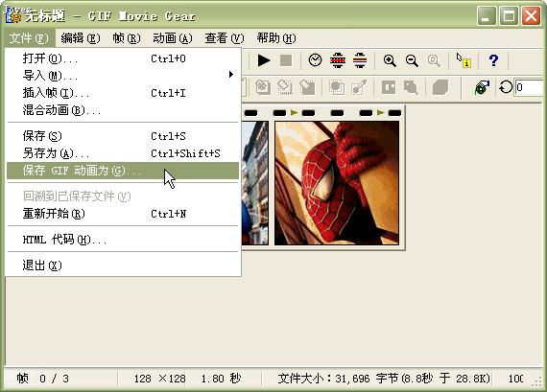The image size is (547, 392).
Task: Click the loop count input field
Action: (529, 87)
